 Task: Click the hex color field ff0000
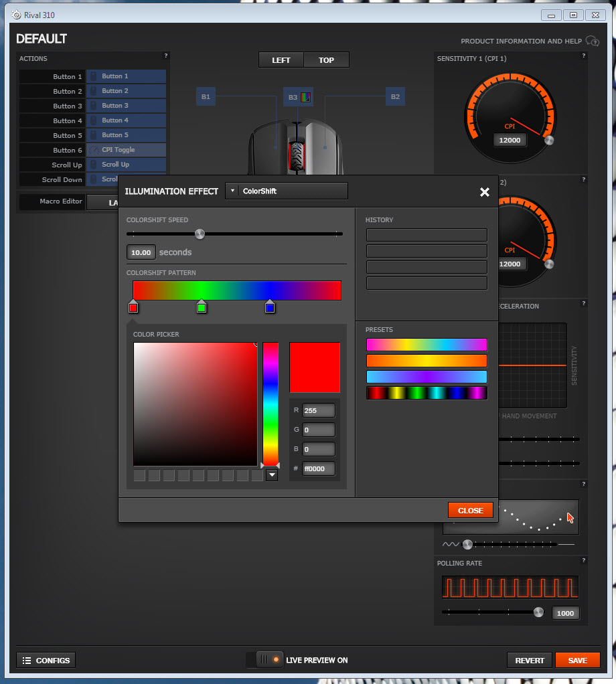click(319, 468)
